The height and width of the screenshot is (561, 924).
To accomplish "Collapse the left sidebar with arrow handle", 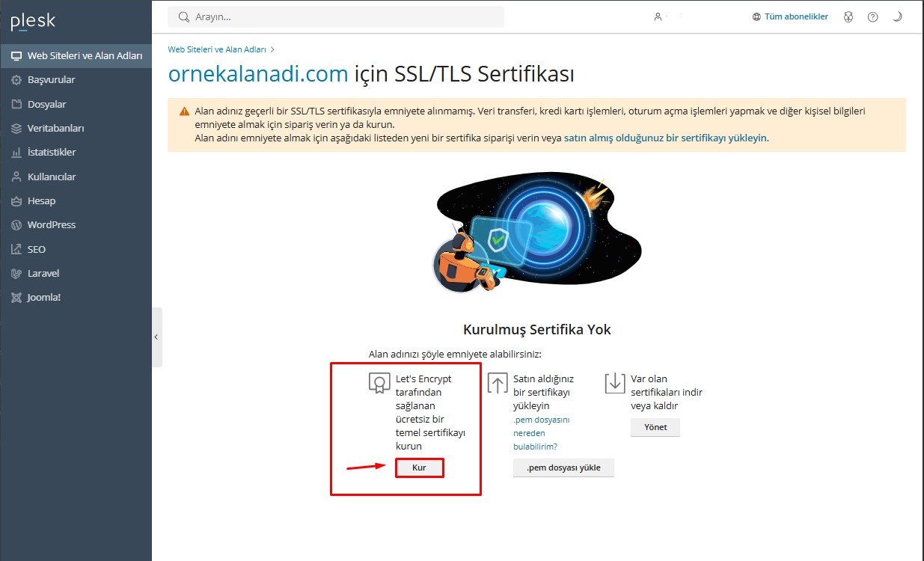I will [x=156, y=337].
